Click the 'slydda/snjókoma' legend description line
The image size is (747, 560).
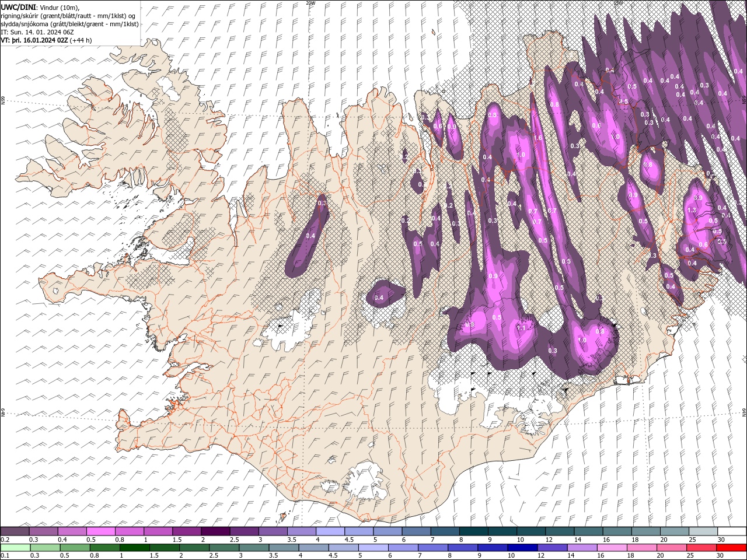[x=70, y=24]
